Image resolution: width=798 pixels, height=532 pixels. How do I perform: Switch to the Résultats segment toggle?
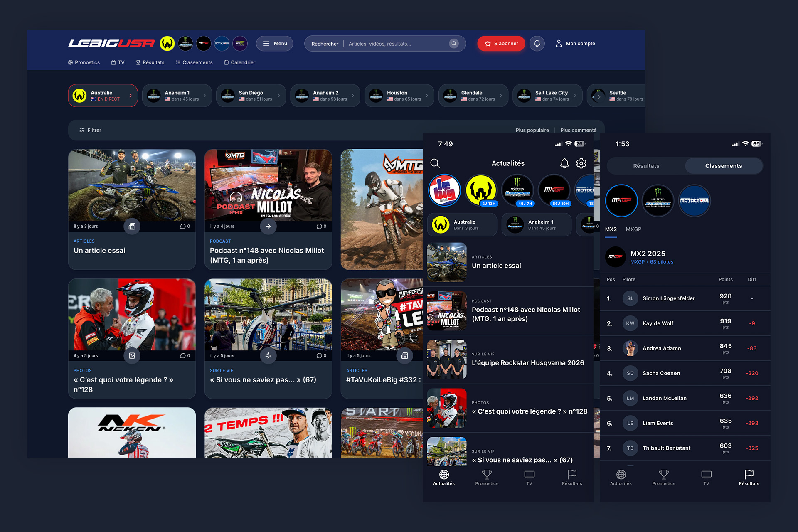pyautogui.click(x=646, y=166)
